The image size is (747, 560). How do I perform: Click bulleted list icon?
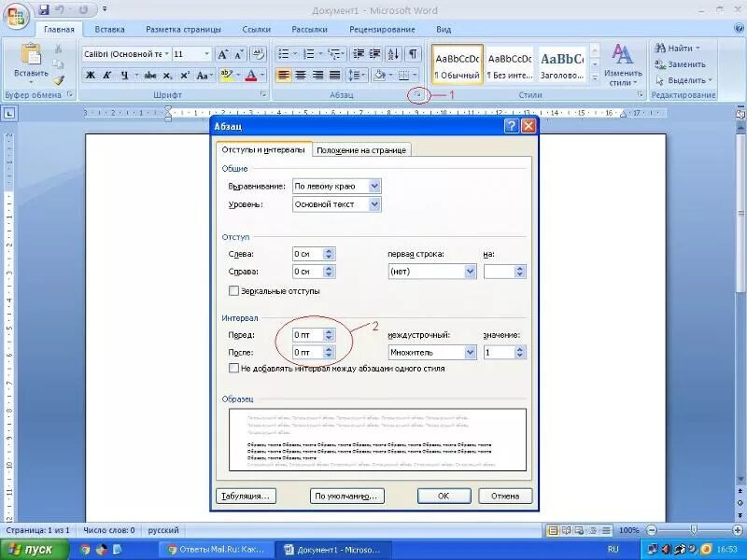[x=284, y=54]
